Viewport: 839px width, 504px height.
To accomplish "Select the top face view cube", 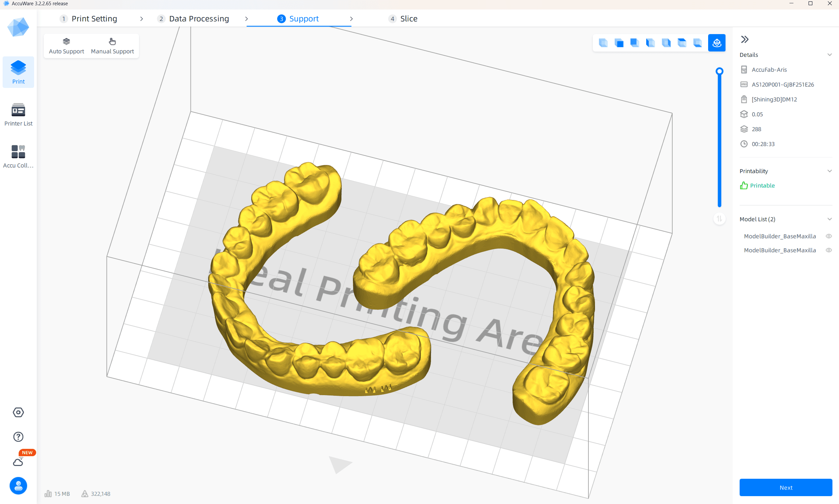I will (682, 43).
